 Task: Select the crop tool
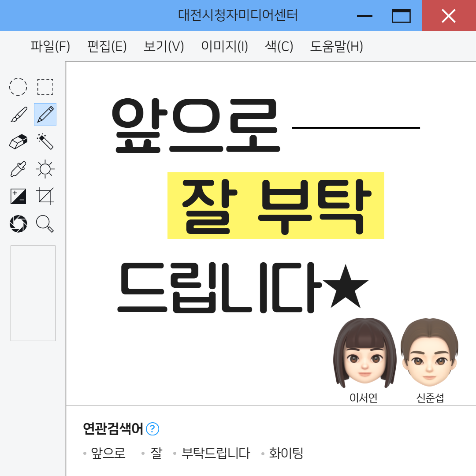pyautogui.click(x=45, y=196)
